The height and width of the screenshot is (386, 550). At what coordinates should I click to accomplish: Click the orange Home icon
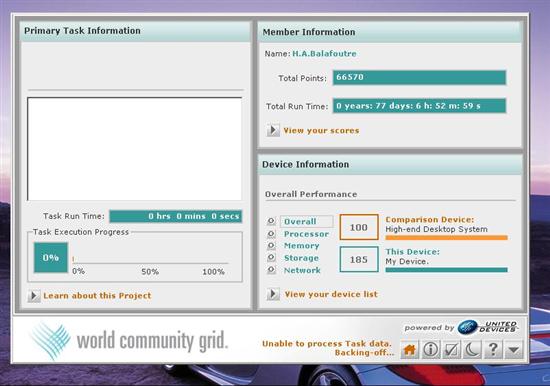pos(410,349)
